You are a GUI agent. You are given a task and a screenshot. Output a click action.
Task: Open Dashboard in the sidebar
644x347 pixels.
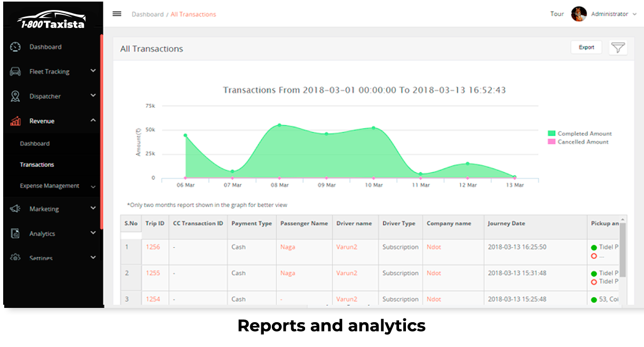pyautogui.click(x=45, y=47)
